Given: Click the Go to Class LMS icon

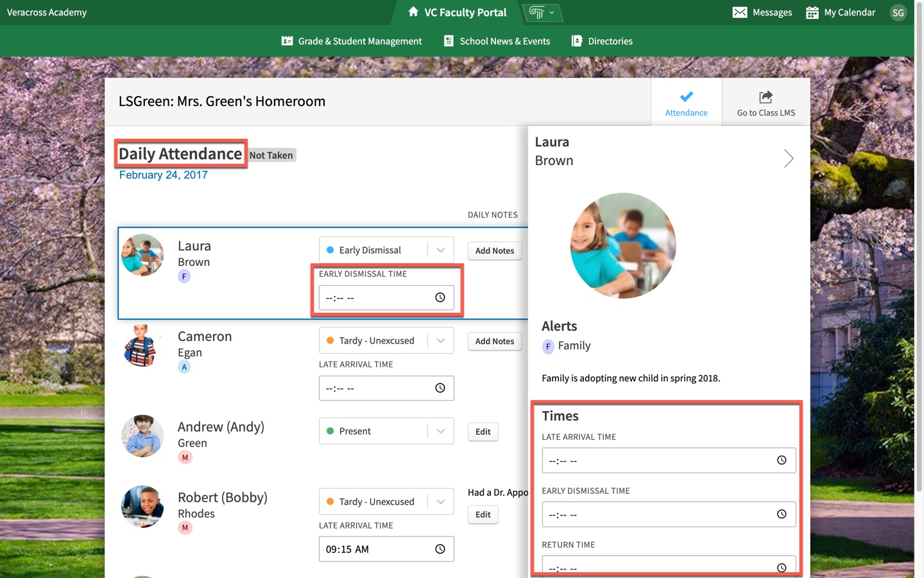Looking at the screenshot, I should 765,96.
